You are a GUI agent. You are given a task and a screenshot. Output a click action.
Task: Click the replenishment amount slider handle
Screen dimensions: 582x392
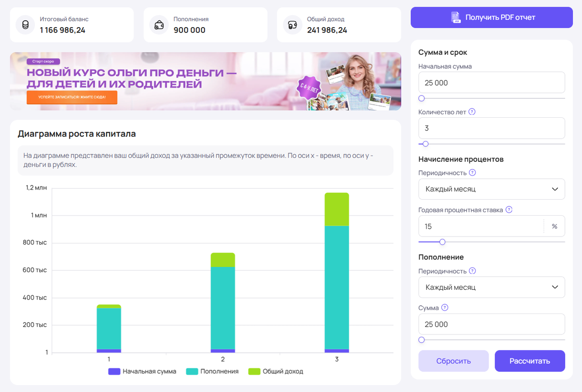point(421,340)
